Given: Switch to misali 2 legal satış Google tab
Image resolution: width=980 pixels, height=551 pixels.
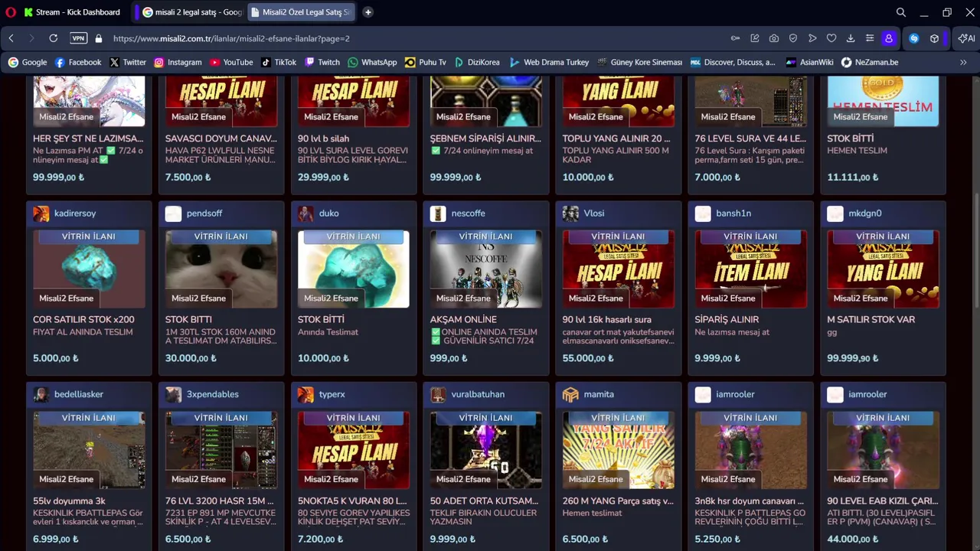Looking at the screenshot, I should [191, 12].
